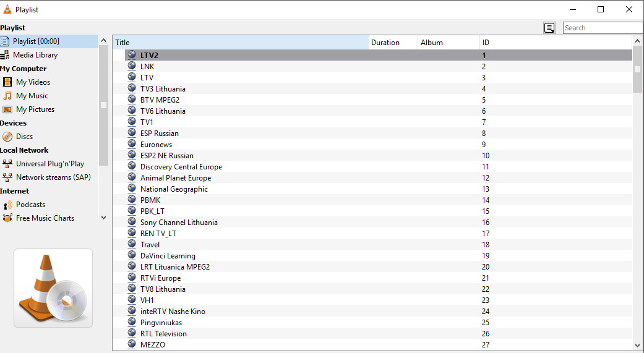Click inside the Search field

(x=603, y=28)
